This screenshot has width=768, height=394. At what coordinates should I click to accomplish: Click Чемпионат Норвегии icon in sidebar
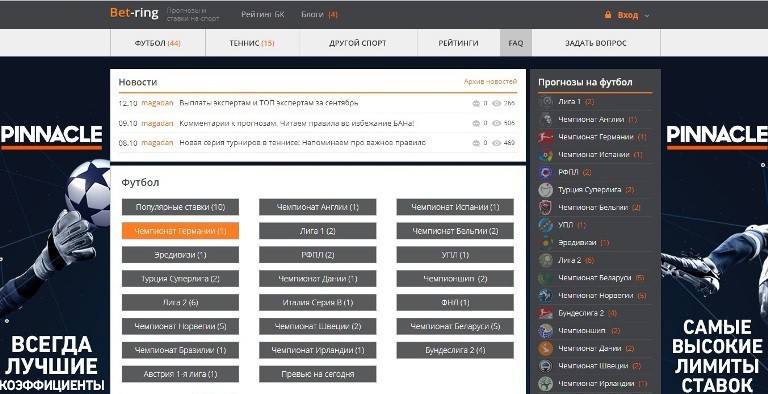546,296
